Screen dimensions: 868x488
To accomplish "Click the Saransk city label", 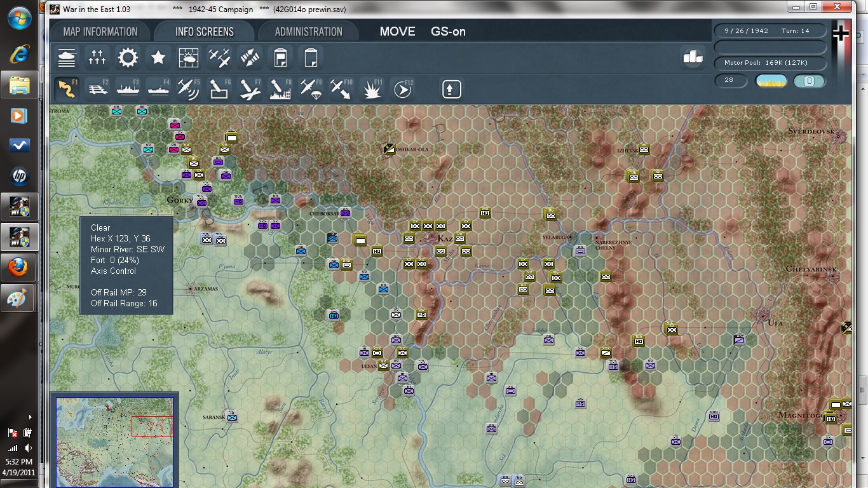I will (214, 417).
